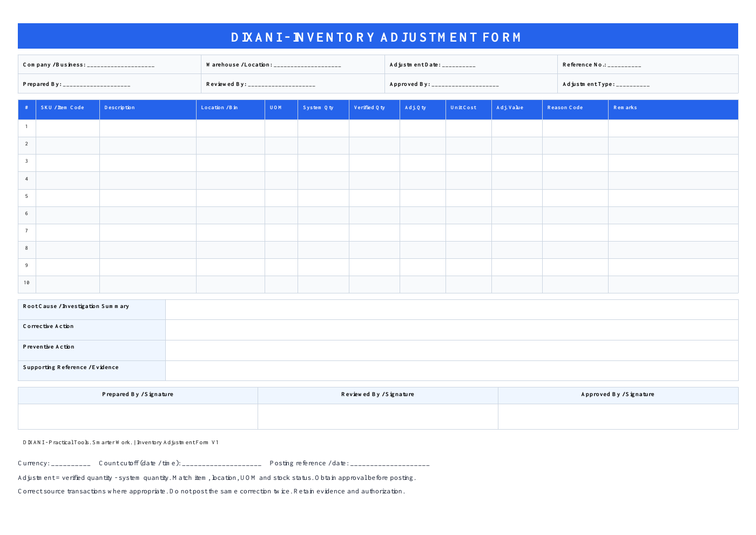Click row number 1 in the table
756x535 pixels.
click(x=26, y=126)
